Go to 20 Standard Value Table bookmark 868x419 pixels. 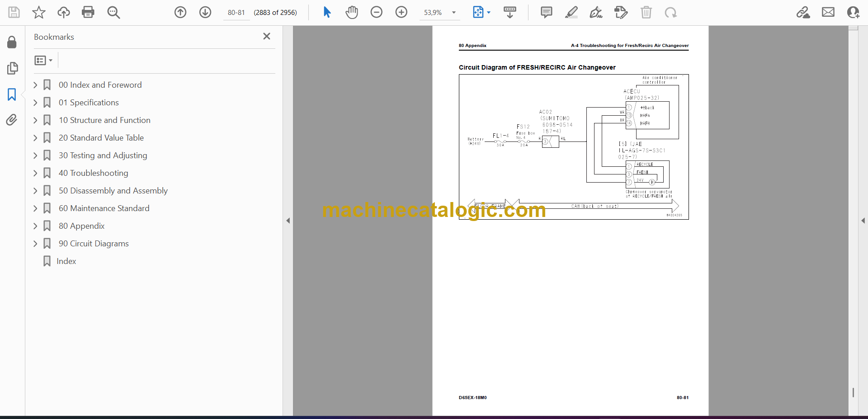tap(101, 137)
